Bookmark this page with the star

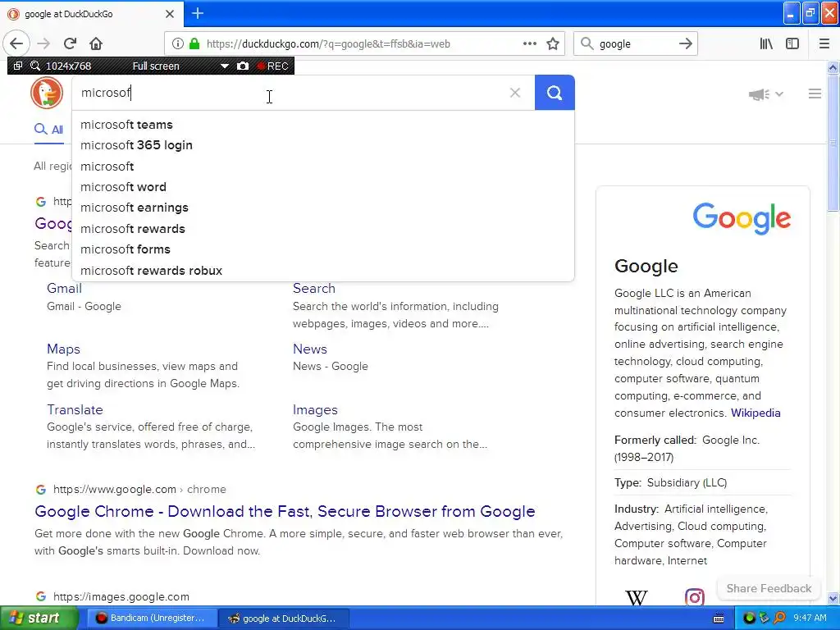[553, 44]
